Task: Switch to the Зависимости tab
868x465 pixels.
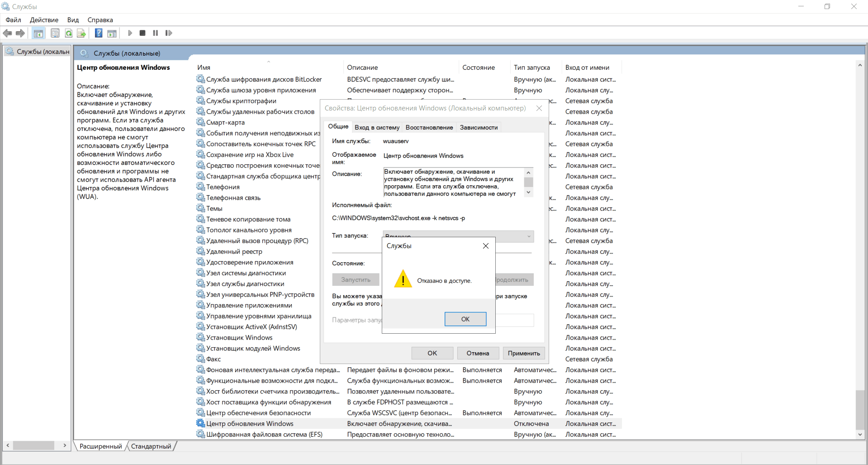Action: point(479,127)
